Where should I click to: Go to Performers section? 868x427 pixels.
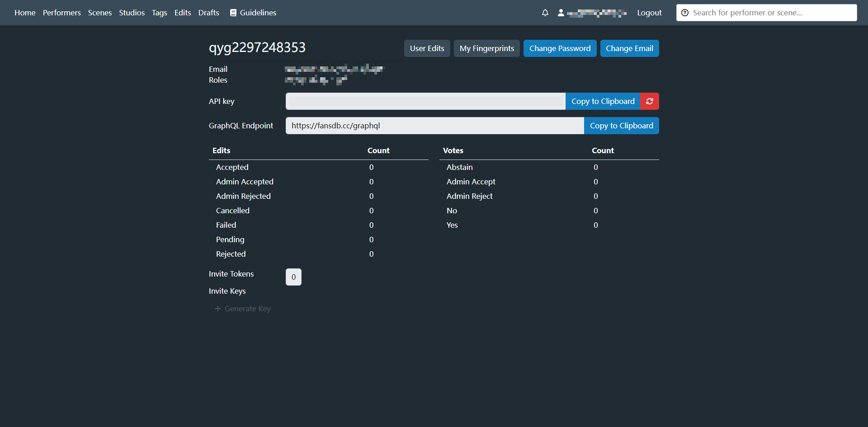tap(62, 13)
